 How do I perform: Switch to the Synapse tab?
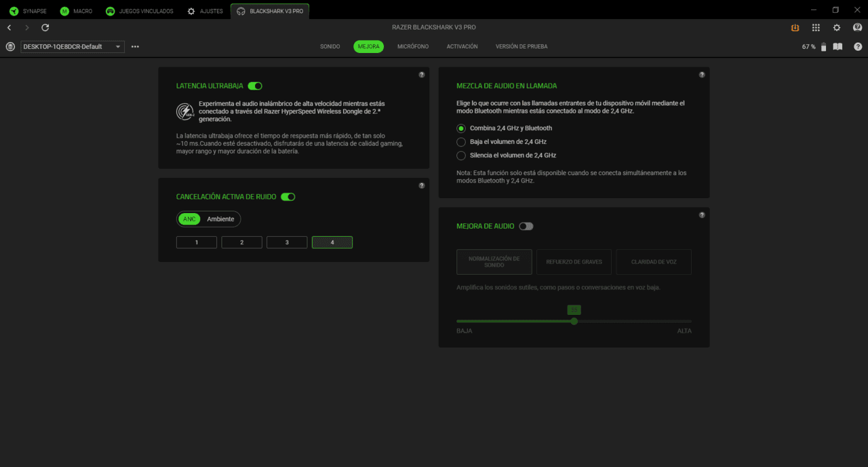[x=28, y=11]
